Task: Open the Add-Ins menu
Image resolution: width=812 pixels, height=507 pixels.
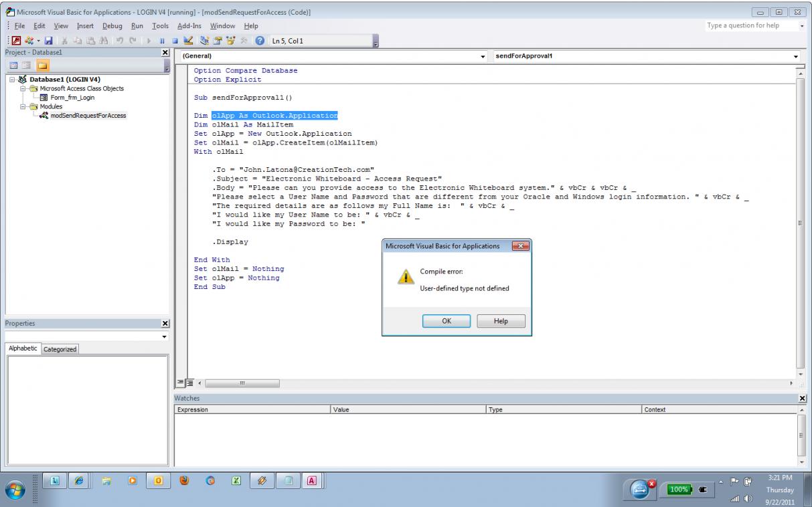Action: pyautogui.click(x=190, y=25)
